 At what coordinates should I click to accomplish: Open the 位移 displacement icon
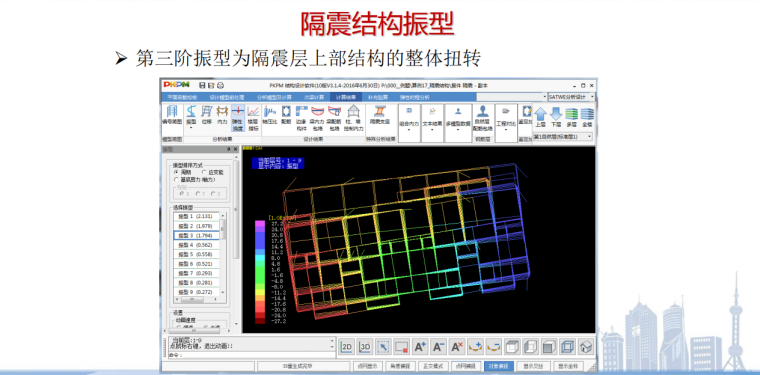207,115
